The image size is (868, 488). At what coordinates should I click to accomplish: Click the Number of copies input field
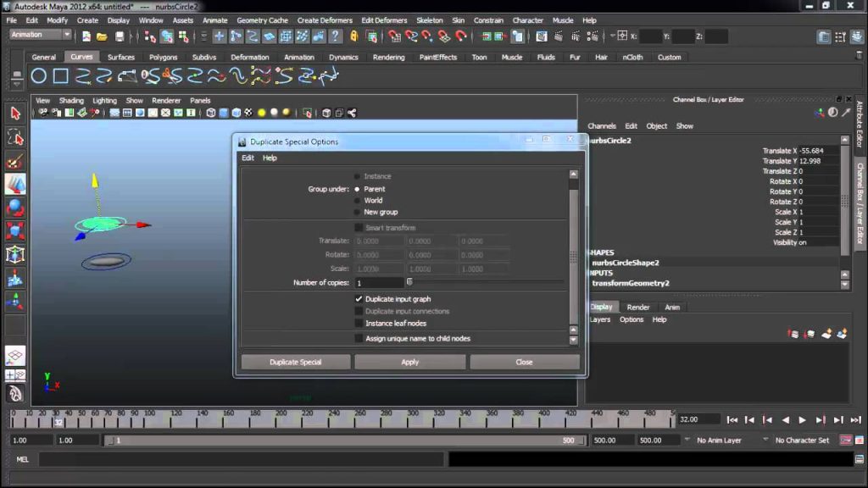coord(379,283)
